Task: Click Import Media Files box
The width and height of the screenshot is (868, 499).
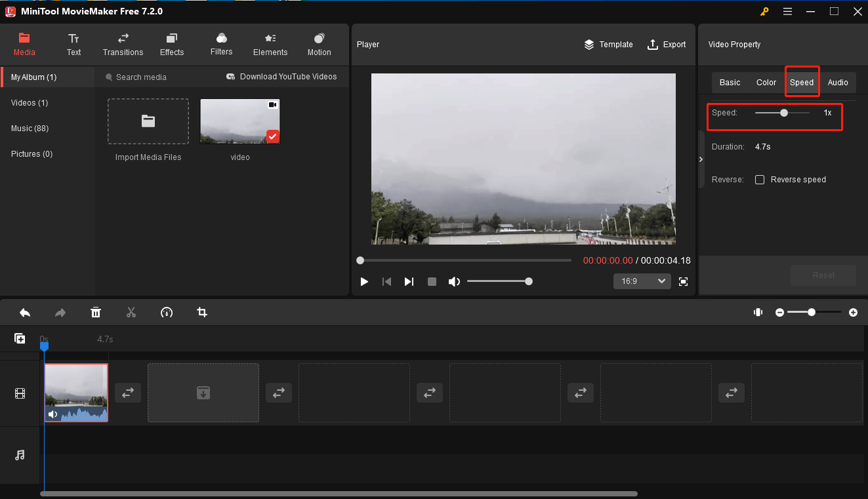Action: (x=148, y=121)
